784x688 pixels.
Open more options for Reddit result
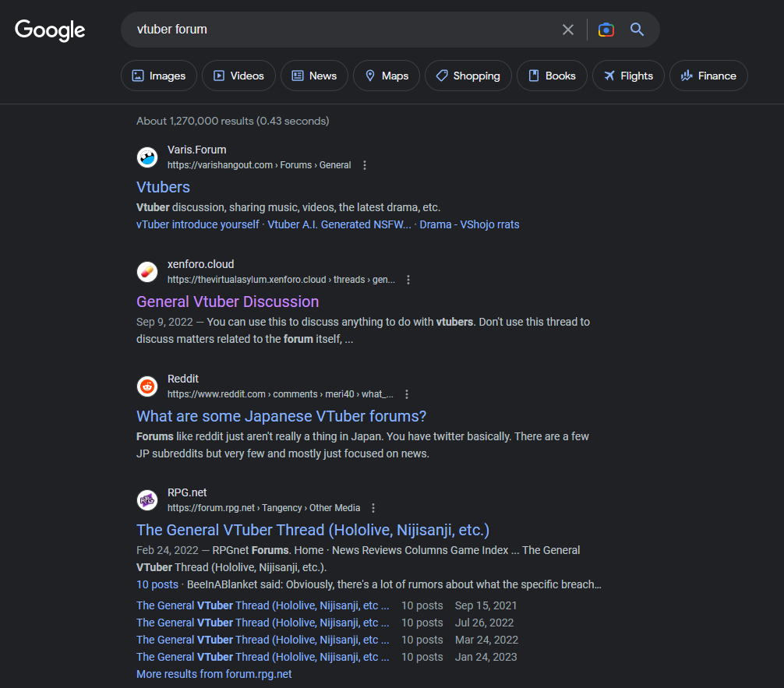point(407,394)
